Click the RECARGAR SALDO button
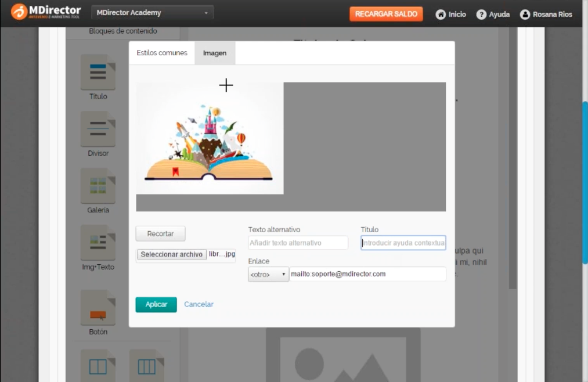Image resolution: width=588 pixels, height=382 pixels. pos(386,15)
